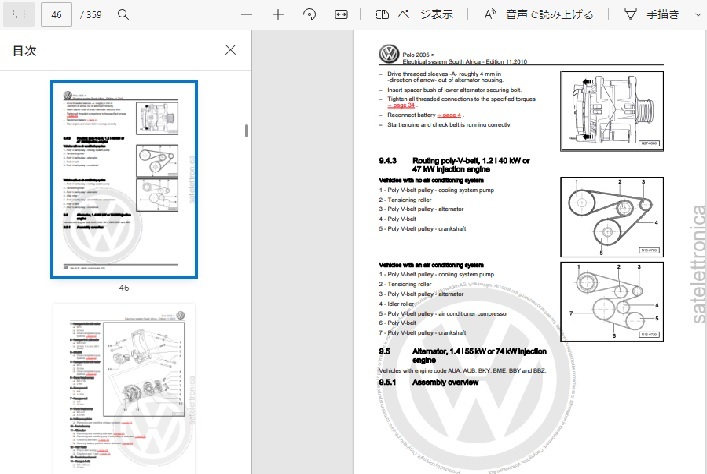The height and width of the screenshot is (474, 707).
Task: Select the page 46 thumbnail
Action: pos(124,179)
